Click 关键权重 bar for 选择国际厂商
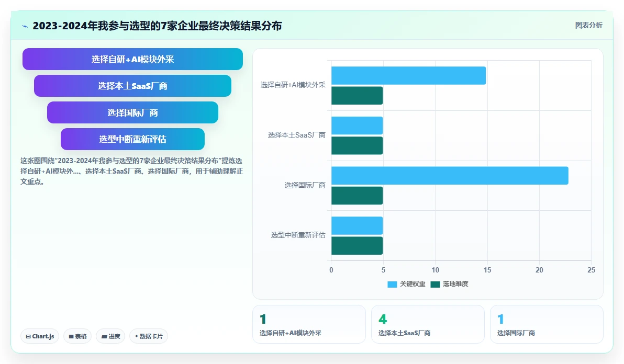The height and width of the screenshot is (364, 624). coord(450,176)
